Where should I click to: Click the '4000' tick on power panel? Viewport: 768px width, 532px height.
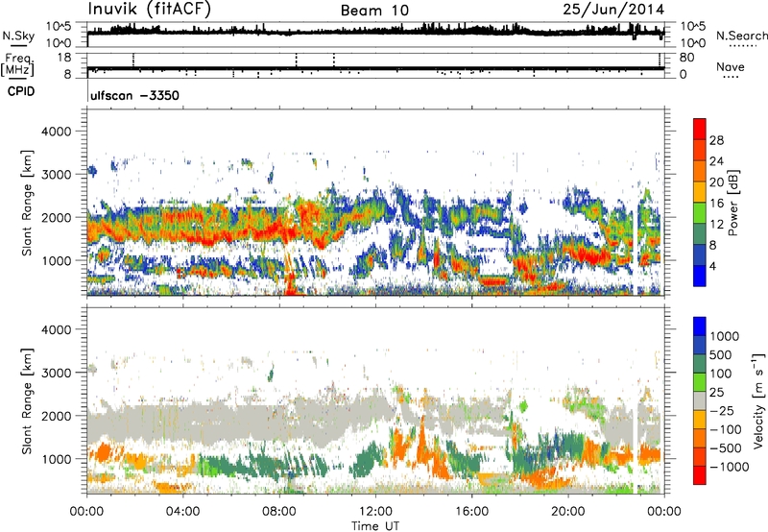tap(56, 132)
